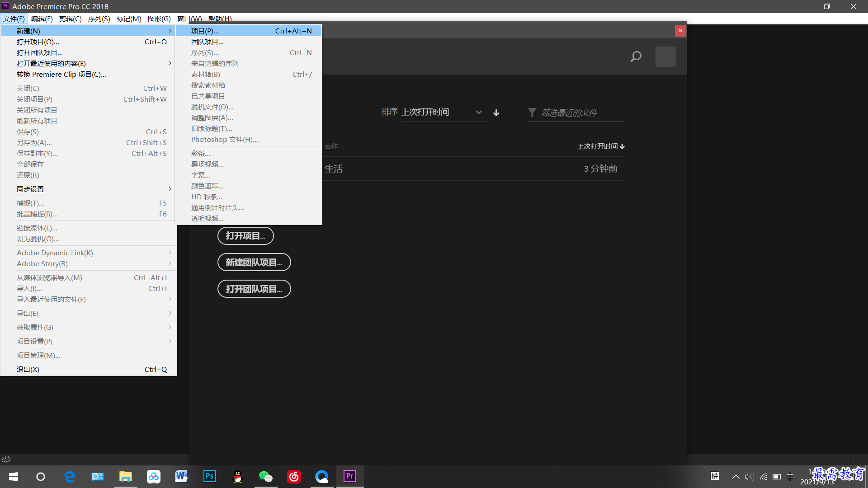
Task: Click the filter funnel icon
Action: pyautogui.click(x=532, y=113)
